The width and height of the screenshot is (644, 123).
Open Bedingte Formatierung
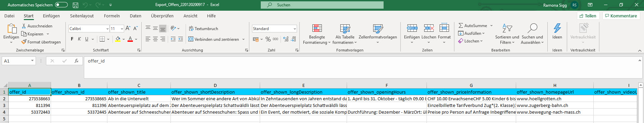point(317,34)
